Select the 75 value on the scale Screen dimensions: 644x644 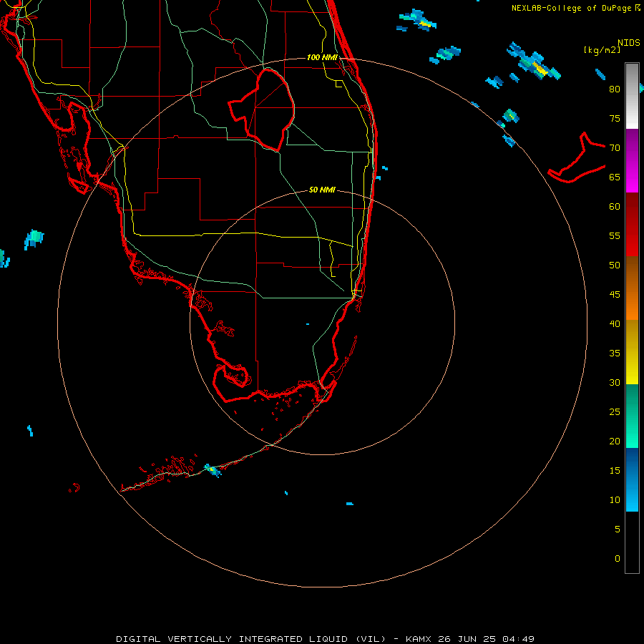[x=615, y=118]
